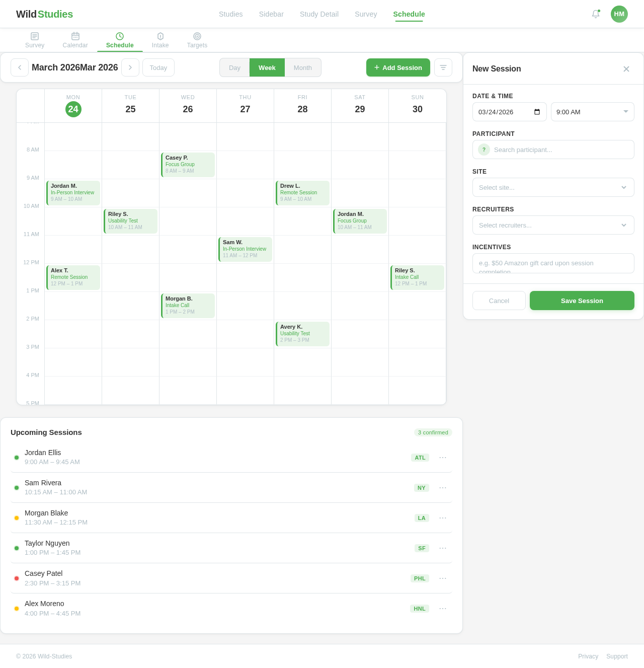Image resolution: width=644 pixels, height=668 pixels.
Task: Open the Select recruiters dropdown
Action: [x=553, y=225]
